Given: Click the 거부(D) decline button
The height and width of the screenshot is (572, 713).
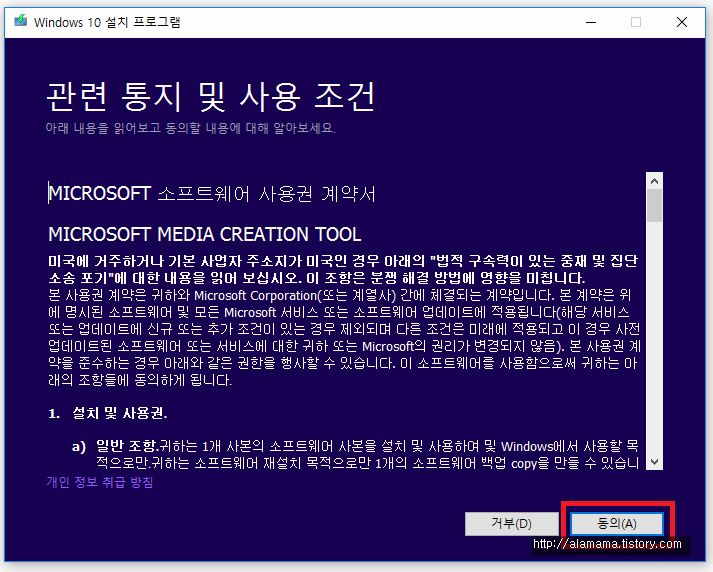Looking at the screenshot, I should click(511, 523).
